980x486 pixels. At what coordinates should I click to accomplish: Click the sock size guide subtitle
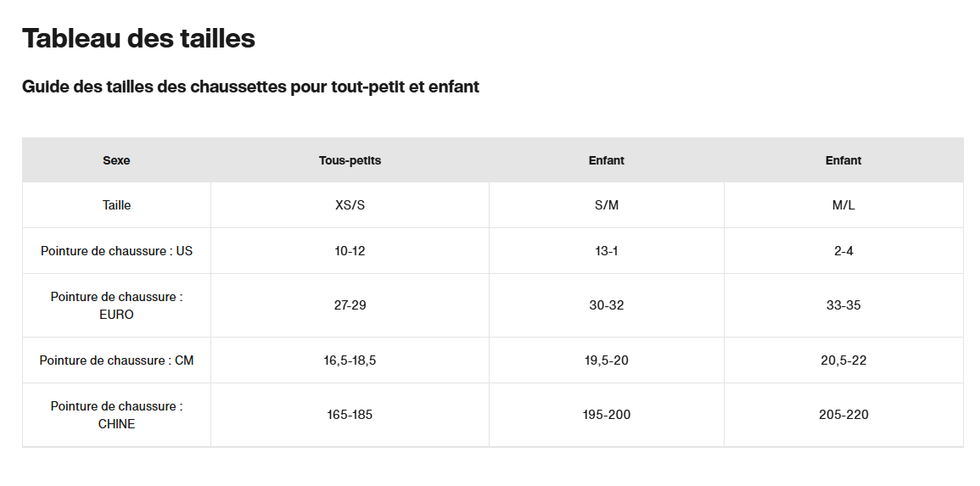click(x=250, y=87)
